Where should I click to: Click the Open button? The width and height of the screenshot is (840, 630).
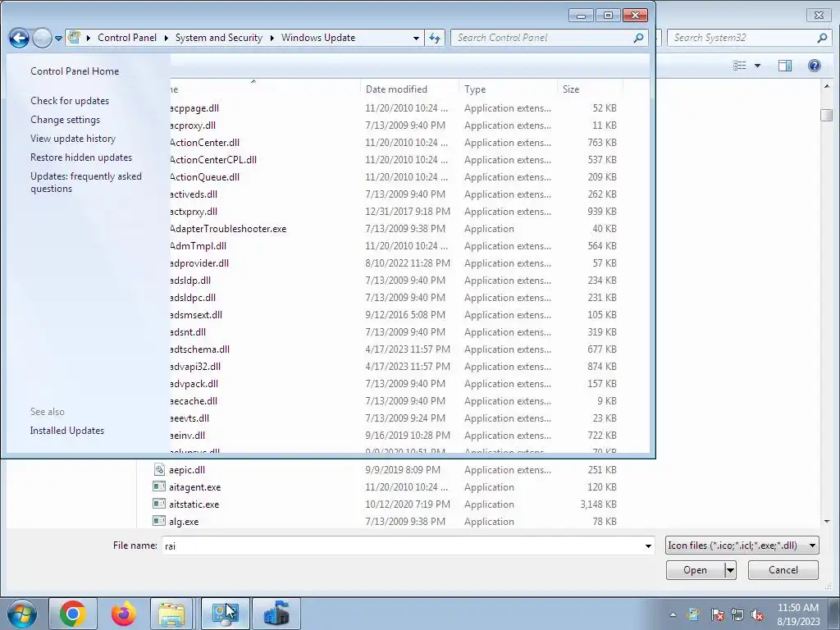(x=695, y=570)
